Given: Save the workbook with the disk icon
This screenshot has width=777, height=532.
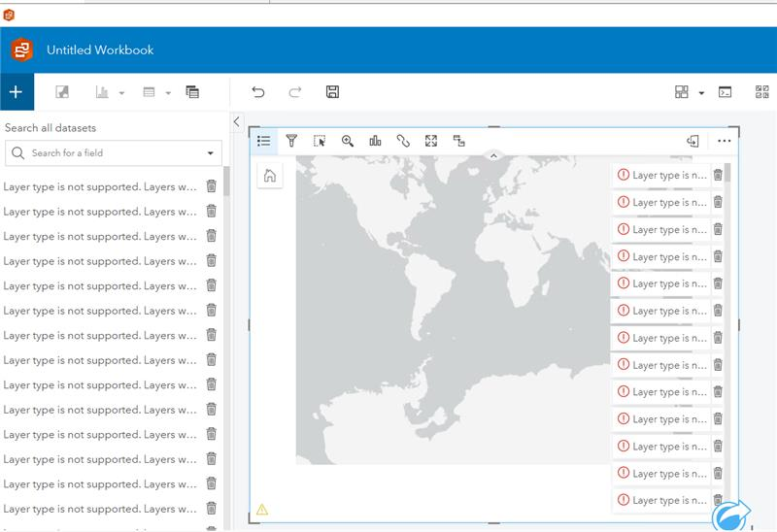Looking at the screenshot, I should pyautogui.click(x=332, y=92).
